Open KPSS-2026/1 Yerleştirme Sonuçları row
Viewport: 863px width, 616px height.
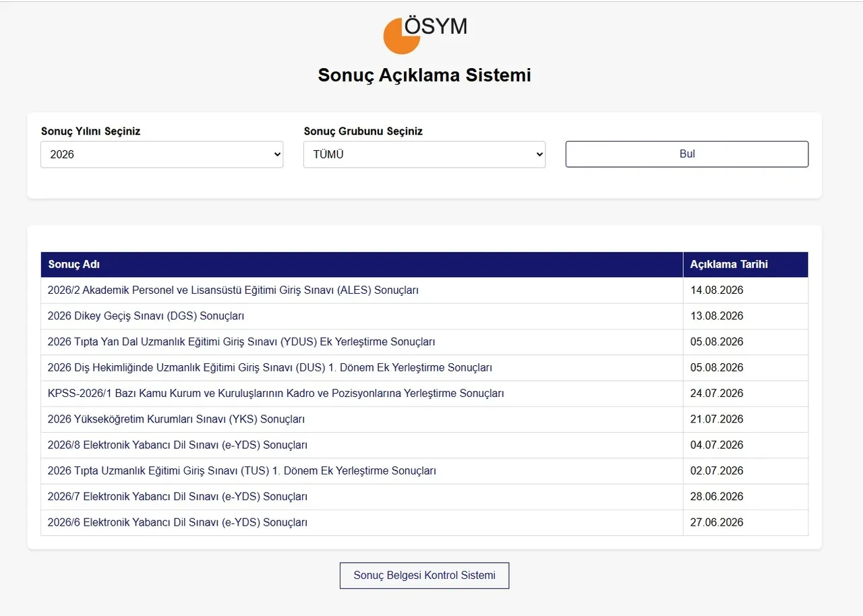276,393
